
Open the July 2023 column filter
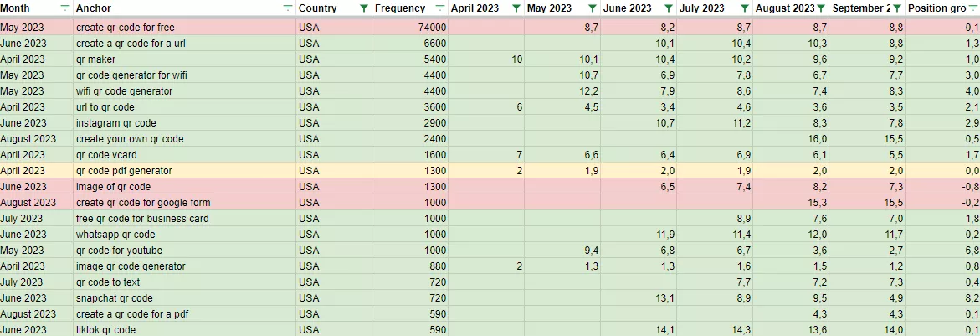click(745, 8)
